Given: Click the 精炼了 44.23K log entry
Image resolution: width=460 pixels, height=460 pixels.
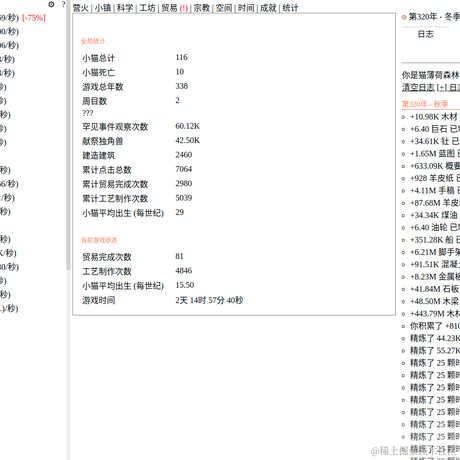Looking at the screenshot, I should [x=435, y=338].
